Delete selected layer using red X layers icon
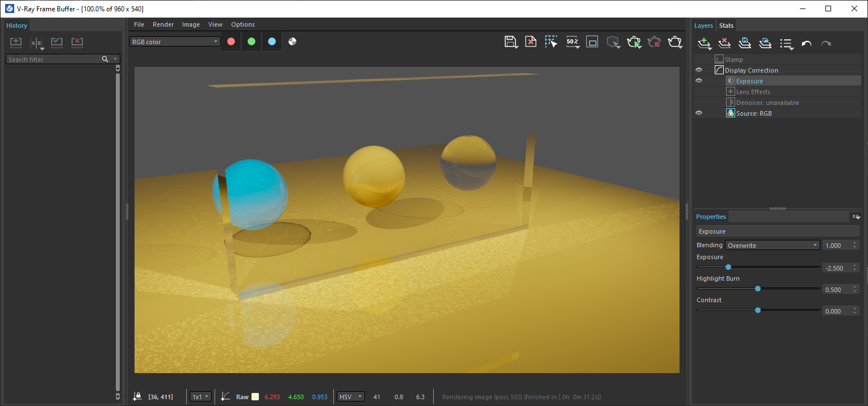 (724, 43)
